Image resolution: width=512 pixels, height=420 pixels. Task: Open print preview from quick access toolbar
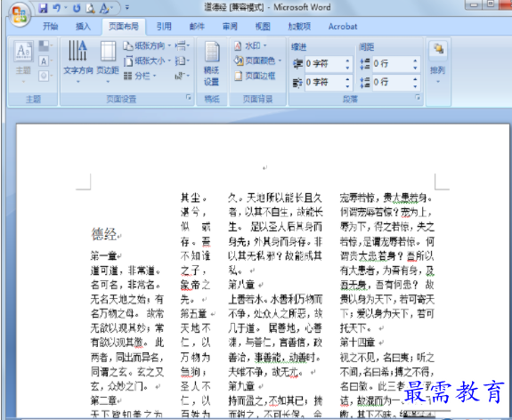[x=90, y=8]
